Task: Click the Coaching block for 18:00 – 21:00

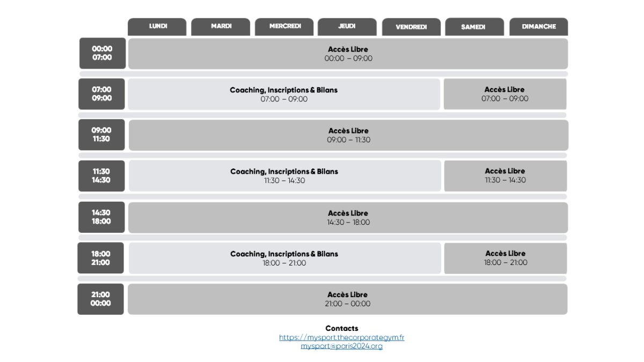Action: [284, 258]
